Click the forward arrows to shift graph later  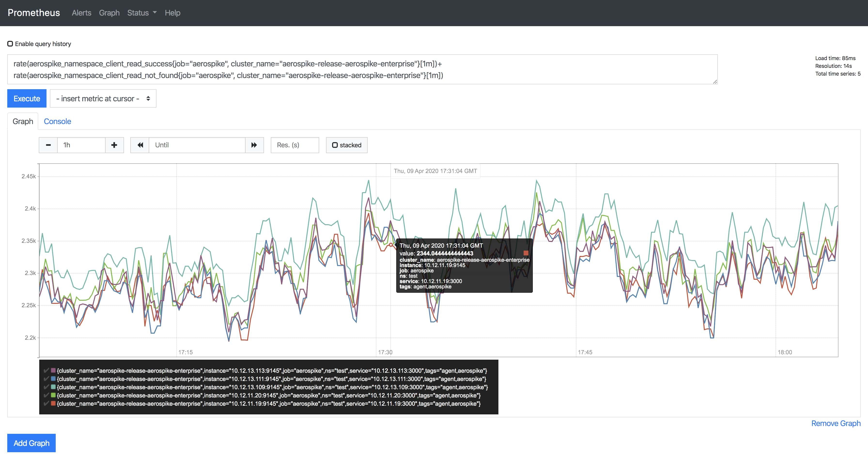pyautogui.click(x=254, y=145)
